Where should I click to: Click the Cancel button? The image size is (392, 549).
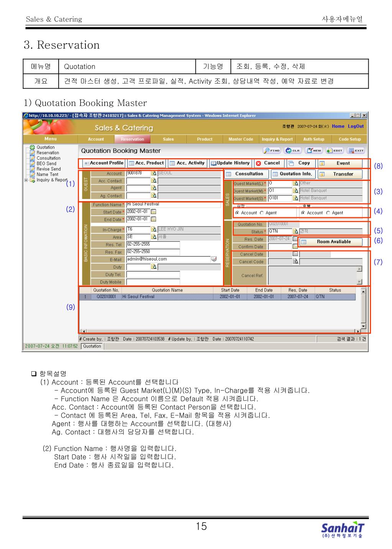[x=269, y=163]
